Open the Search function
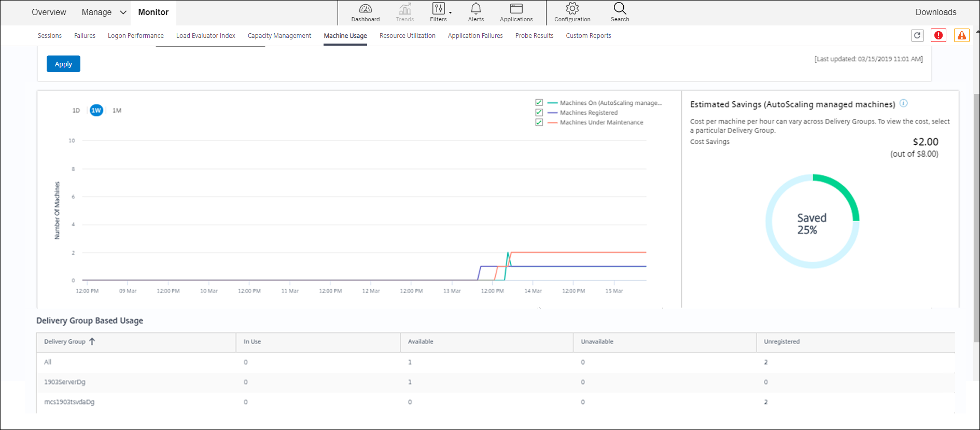The height and width of the screenshot is (430, 980). pyautogui.click(x=620, y=12)
